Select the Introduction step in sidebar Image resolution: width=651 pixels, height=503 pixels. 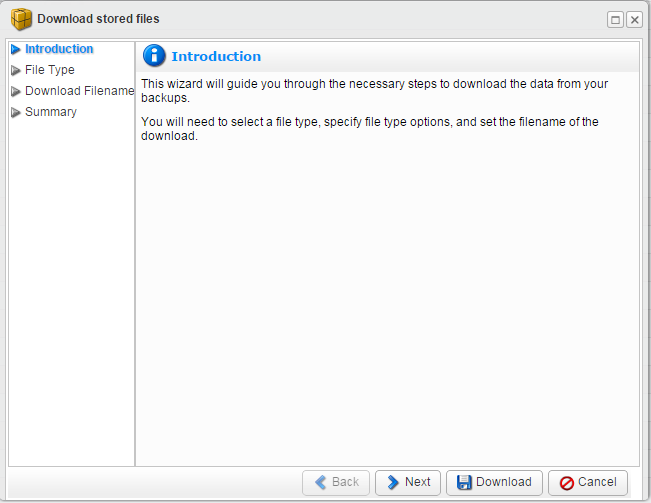tap(59, 49)
